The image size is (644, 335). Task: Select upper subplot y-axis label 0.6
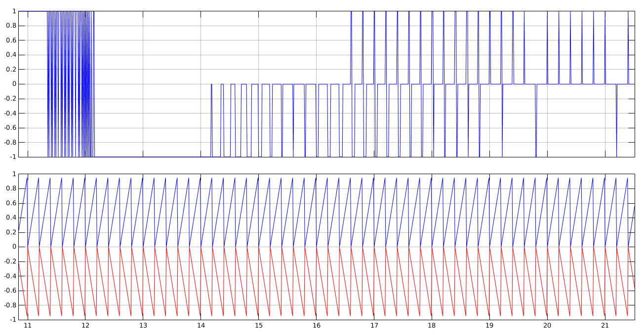pos(11,40)
